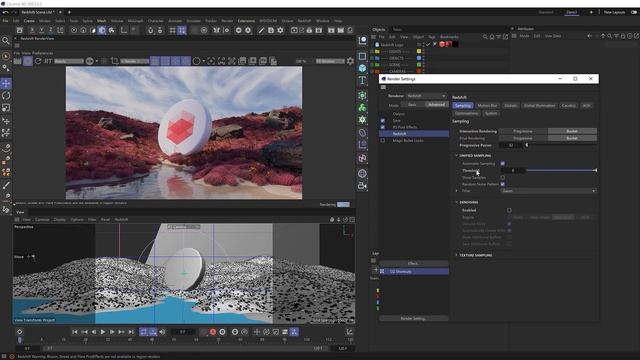Go to the end of animation
The height and width of the screenshot is (360, 640).
[x=131, y=332]
